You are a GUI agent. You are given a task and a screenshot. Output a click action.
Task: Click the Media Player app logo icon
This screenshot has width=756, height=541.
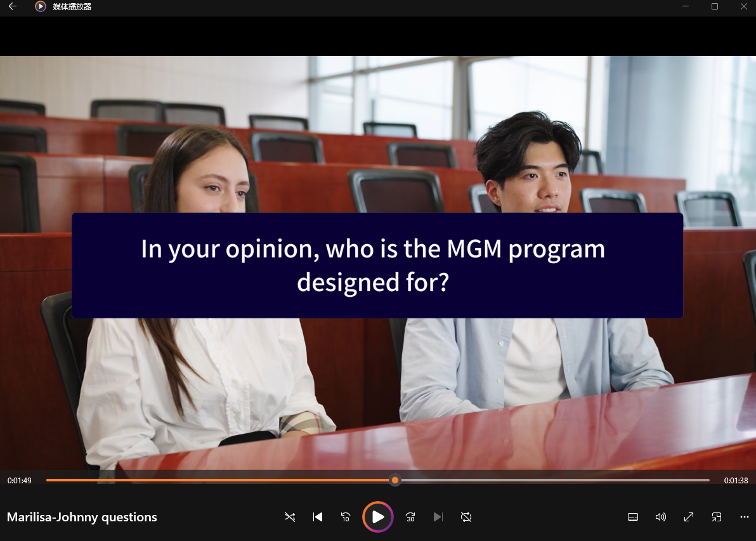(x=41, y=6)
